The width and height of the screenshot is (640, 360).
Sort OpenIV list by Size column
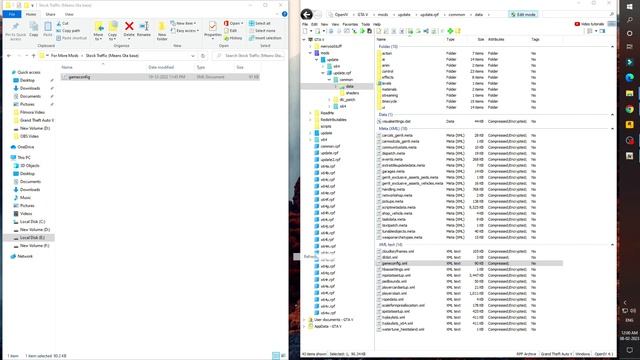point(481,40)
